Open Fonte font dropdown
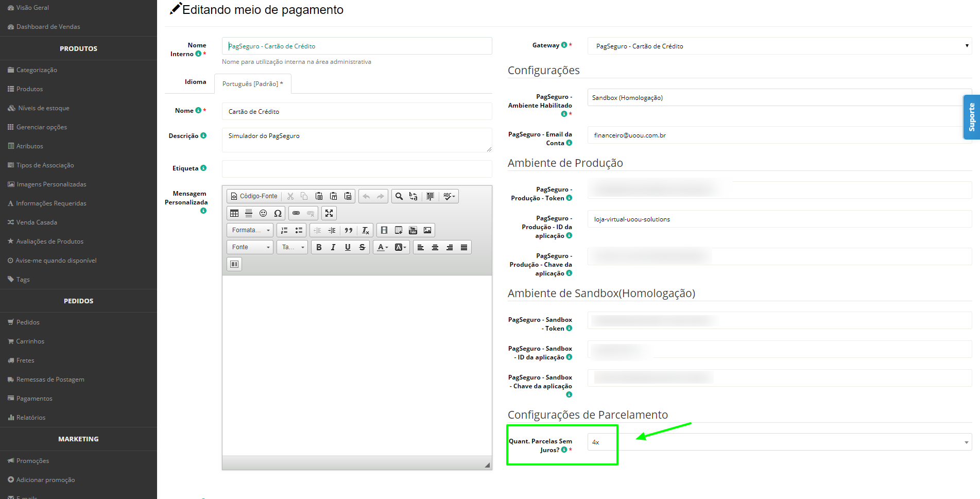This screenshot has width=980, height=499. (x=250, y=247)
